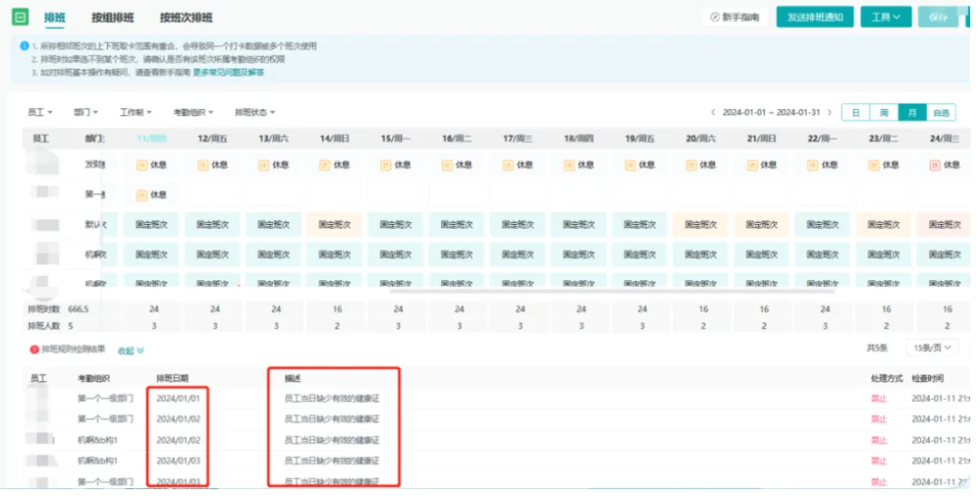Click 默认 row 固定班次 cell under 12/周五
Screen dimensions: 980x498
pos(212,225)
